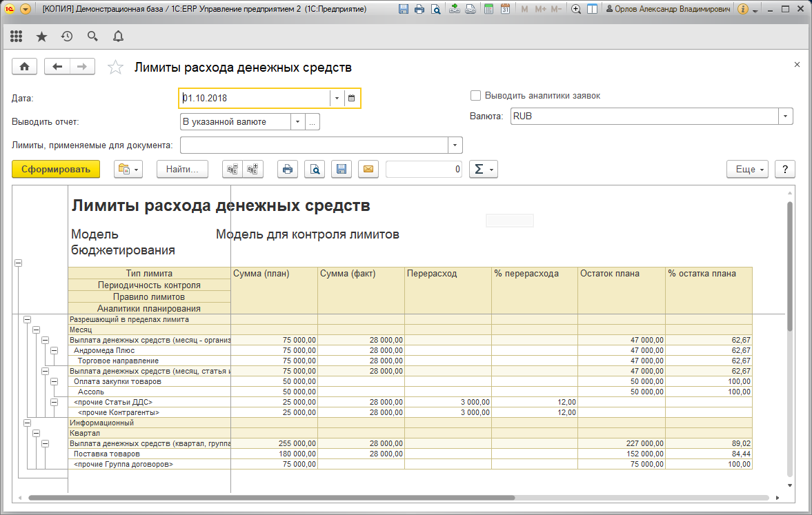Save the report with diskette icon
The height and width of the screenshot is (515, 812).
click(x=341, y=169)
